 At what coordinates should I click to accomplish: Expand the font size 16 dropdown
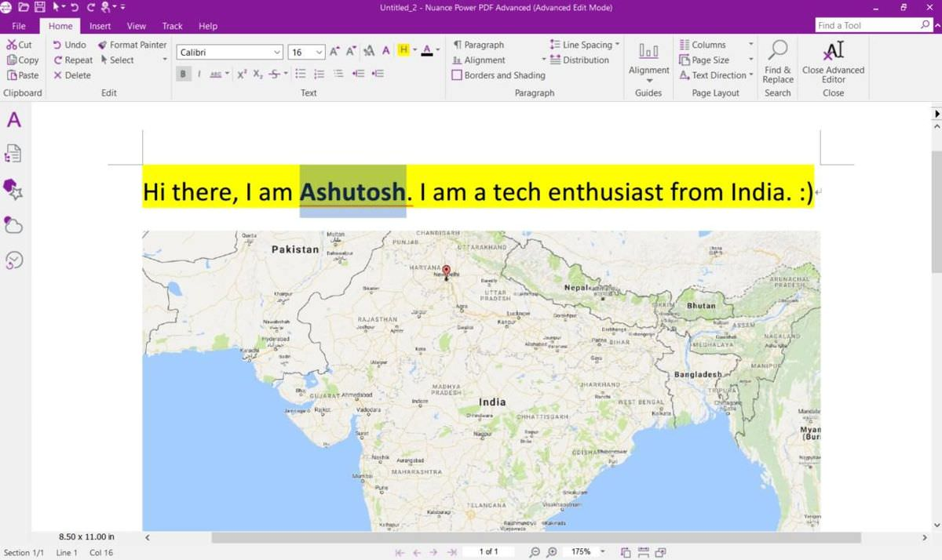click(306, 53)
